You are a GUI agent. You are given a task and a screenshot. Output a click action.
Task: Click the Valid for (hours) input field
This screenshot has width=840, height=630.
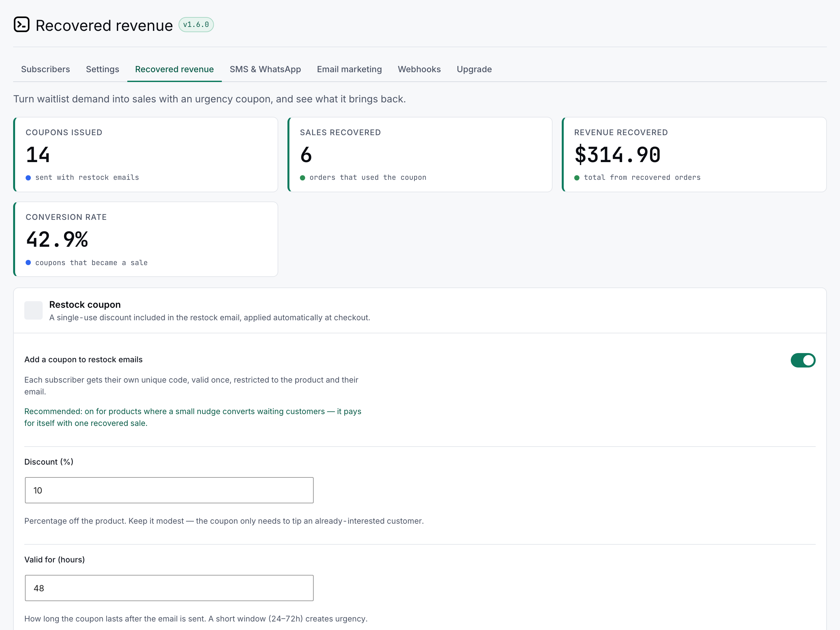tap(169, 588)
